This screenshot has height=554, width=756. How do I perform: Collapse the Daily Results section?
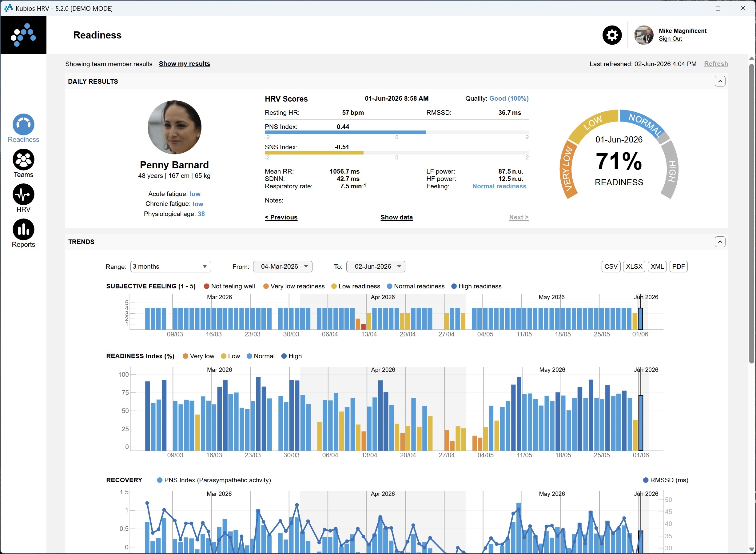click(720, 81)
